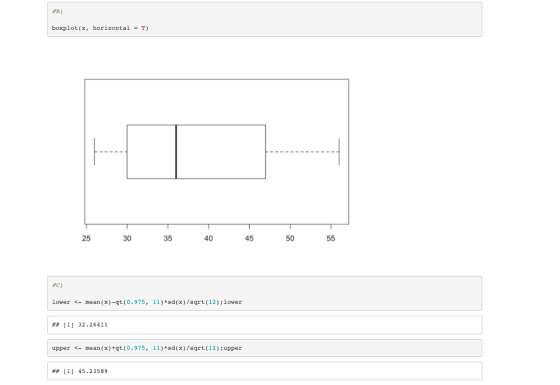This screenshot has height=385, width=560.
Task: Click the axis label 45 on the boxplot
Action: [249, 238]
